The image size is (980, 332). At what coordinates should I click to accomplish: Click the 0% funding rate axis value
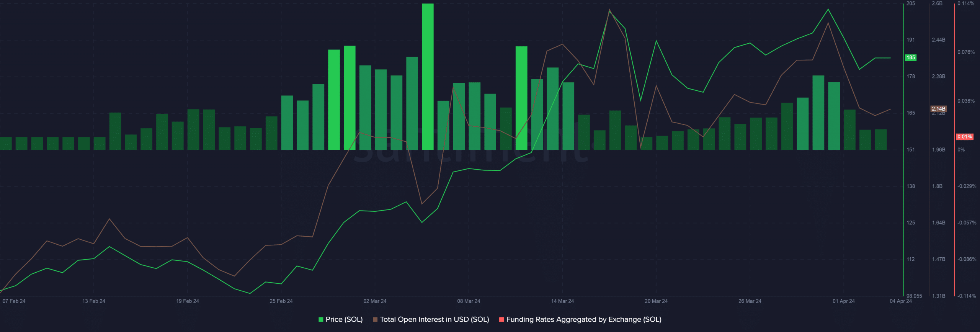click(x=961, y=150)
